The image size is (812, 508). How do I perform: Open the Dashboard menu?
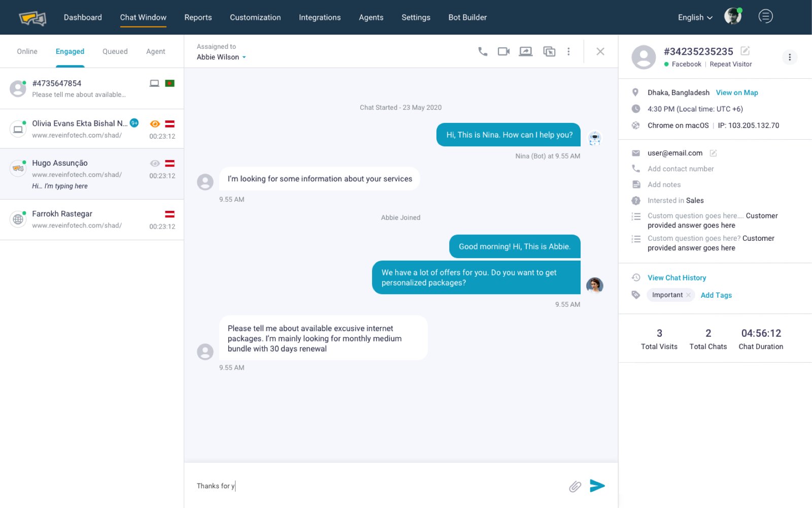click(83, 17)
